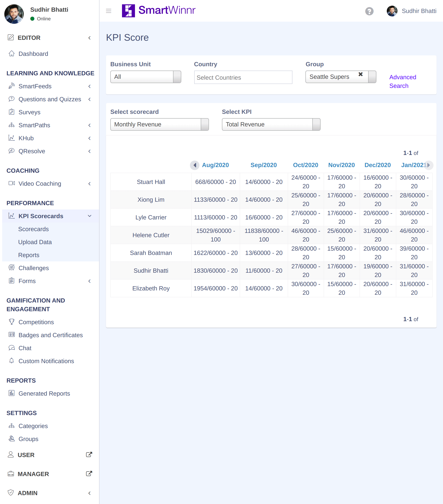
Task: Open Scorecards submenu item
Action: pyautogui.click(x=34, y=229)
